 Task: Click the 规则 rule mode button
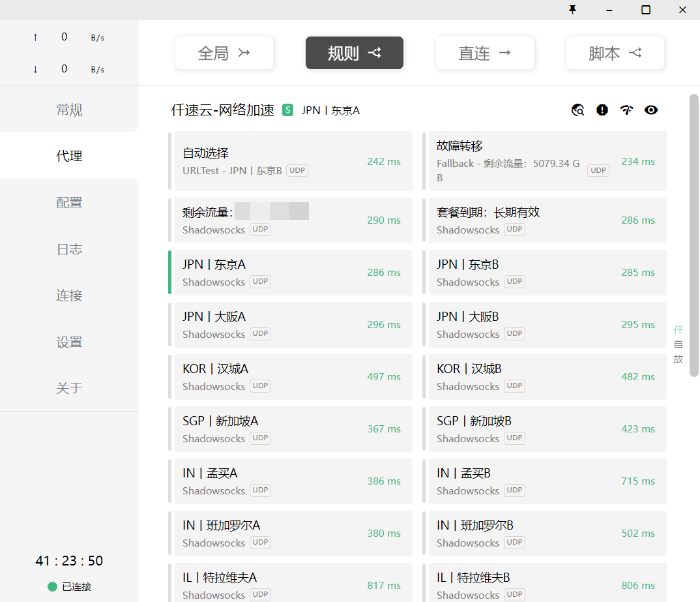click(x=354, y=53)
